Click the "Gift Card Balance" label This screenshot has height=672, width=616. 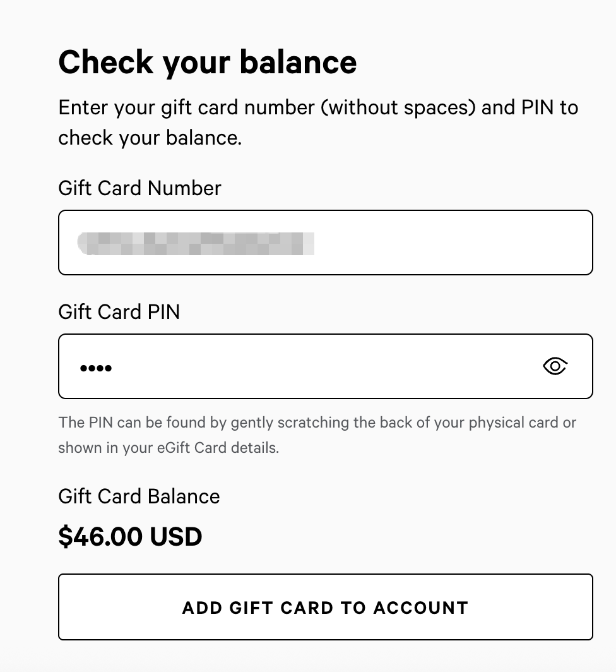[139, 496]
